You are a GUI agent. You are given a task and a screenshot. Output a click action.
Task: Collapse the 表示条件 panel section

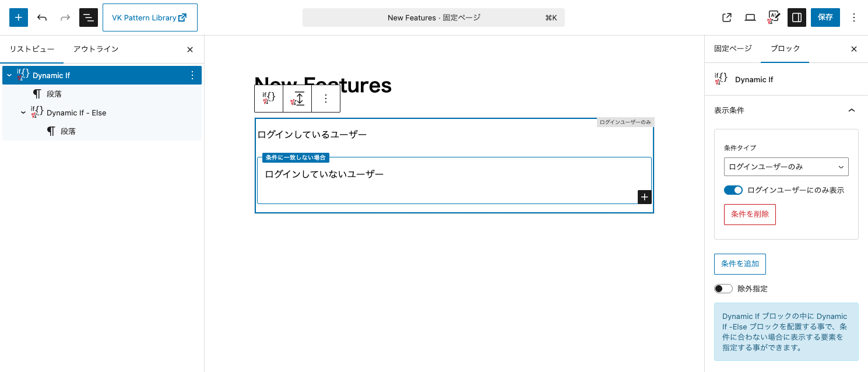coord(851,110)
